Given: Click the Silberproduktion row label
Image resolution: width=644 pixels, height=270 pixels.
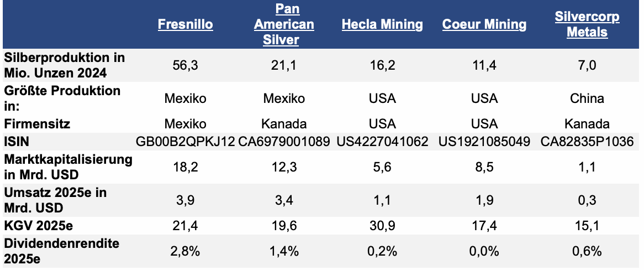Looking at the screenshot, I should [64, 64].
